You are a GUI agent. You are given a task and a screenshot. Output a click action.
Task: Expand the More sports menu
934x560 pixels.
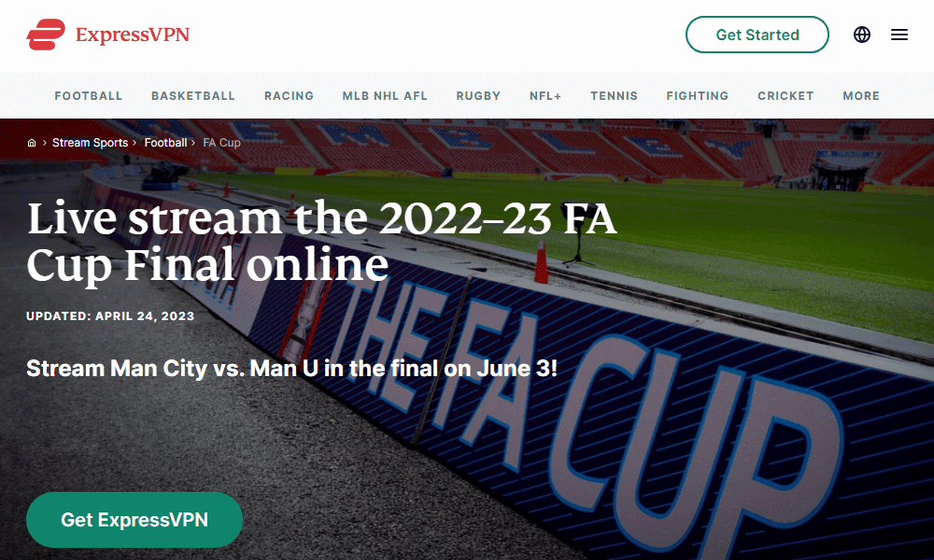click(x=861, y=96)
